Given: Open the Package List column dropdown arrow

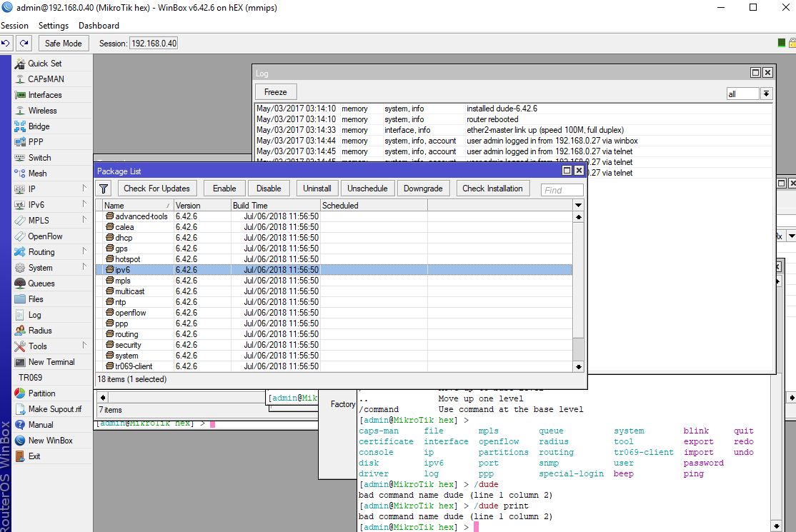Looking at the screenshot, I should pyautogui.click(x=578, y=206).
